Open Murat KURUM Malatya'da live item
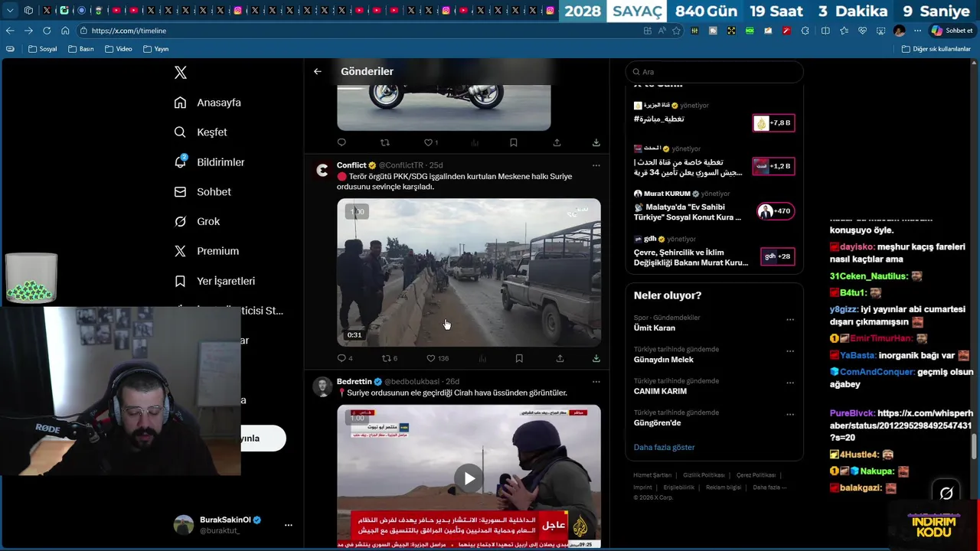Image resolution: width=980 pixels, height=551 pixels. 714,207
